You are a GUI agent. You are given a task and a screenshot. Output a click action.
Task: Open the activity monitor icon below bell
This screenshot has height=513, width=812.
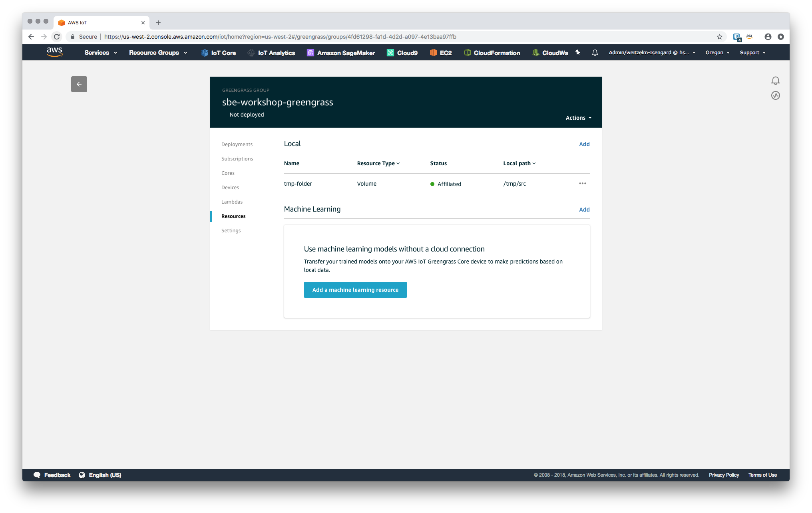[x=775, y=95]
